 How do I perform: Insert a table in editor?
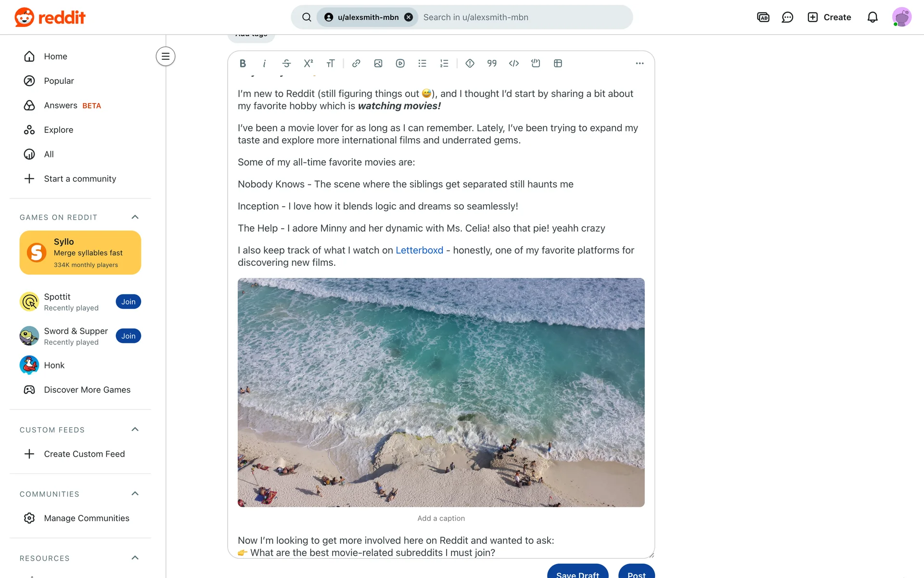(558, 63)
